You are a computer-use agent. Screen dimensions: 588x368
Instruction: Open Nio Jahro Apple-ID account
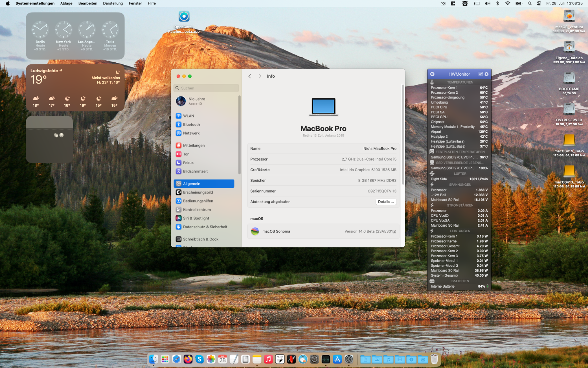pos(197,101)
